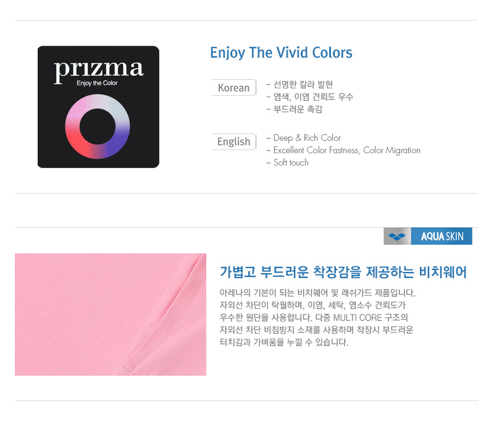494x448 pixels.
Task: Click the Enjoy The Vivid Colors heading
Action: click(281, 53)
